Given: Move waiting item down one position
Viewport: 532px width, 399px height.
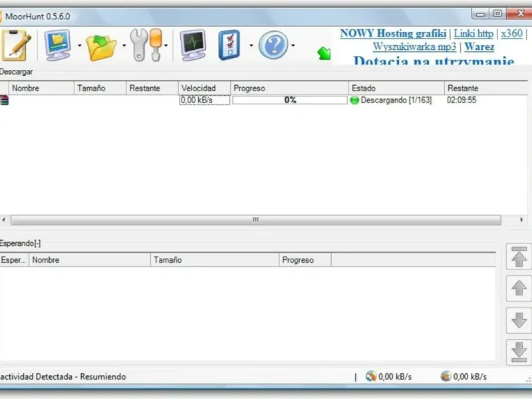Looking at the screenshot, I should (x=519, y=321).
